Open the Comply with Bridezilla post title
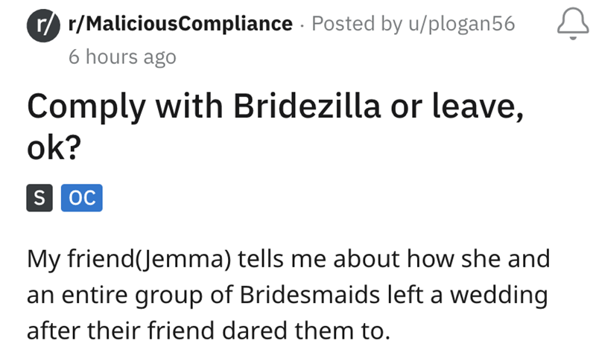The image size is (596, 364). pyautogui.click(x=275, y=126)
